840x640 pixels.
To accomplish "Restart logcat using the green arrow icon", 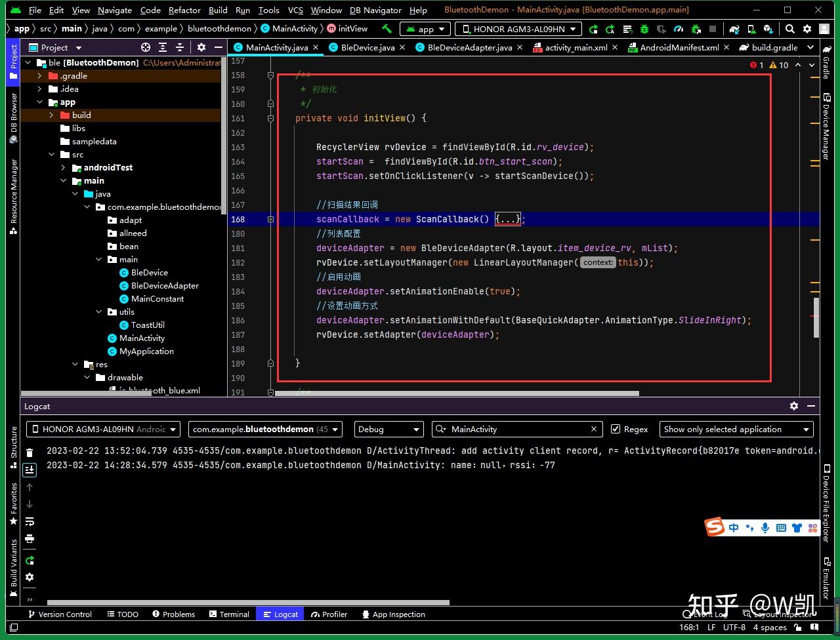I will point(30,561).
